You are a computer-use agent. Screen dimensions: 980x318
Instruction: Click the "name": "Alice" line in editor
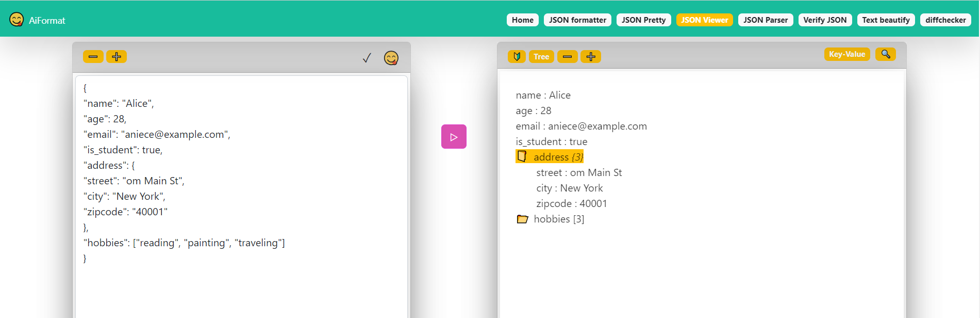[119, 103]
